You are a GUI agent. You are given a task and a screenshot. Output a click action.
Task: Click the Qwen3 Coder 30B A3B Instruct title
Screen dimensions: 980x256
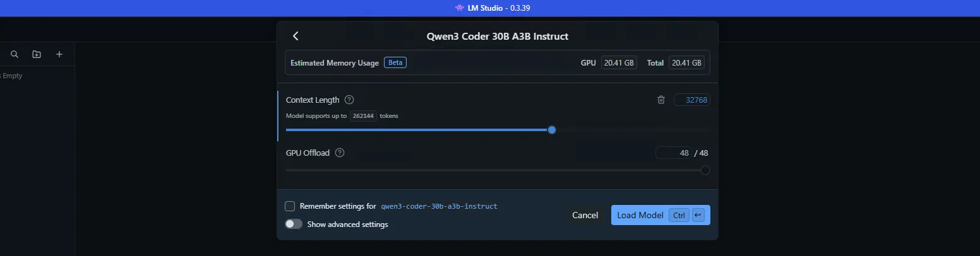498,36
